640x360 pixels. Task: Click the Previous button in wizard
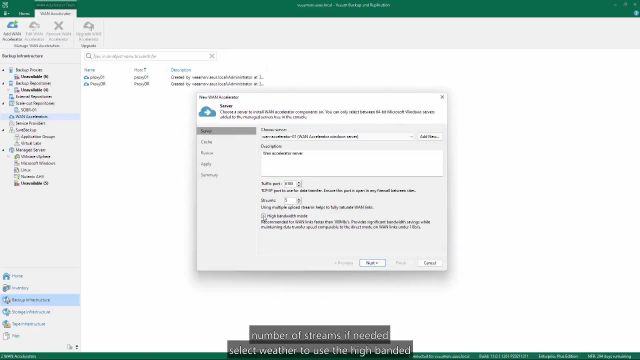[x=344, y=263]
